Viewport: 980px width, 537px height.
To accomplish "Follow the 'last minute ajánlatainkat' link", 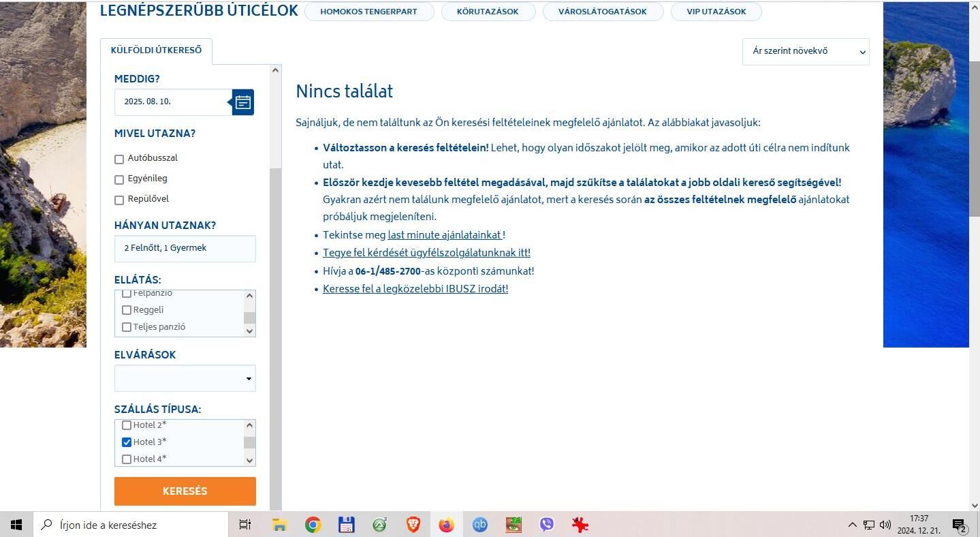I will click(445, 235).
